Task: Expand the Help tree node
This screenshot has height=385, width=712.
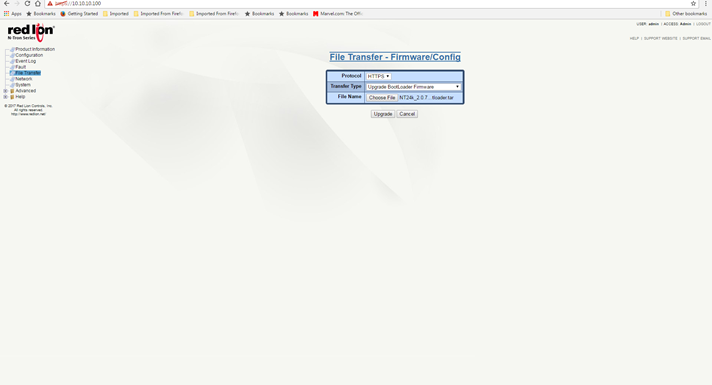Action: pos(5,97)
